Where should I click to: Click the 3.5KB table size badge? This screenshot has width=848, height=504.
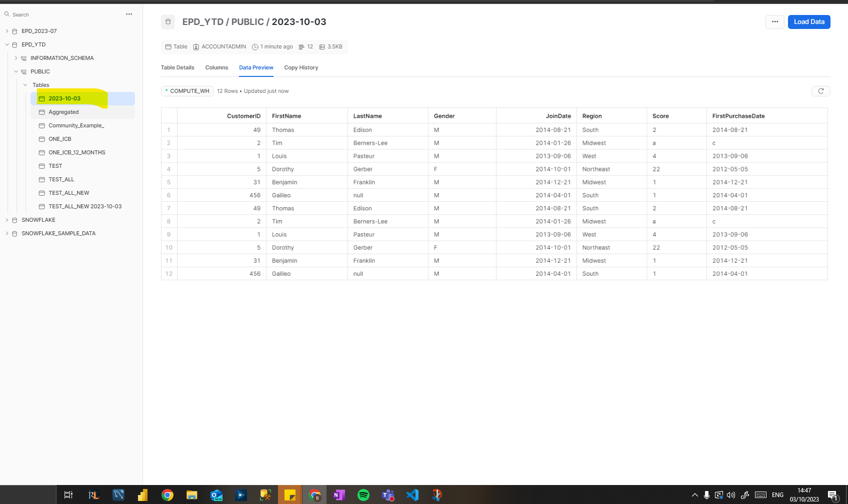[x=330, y=46]
